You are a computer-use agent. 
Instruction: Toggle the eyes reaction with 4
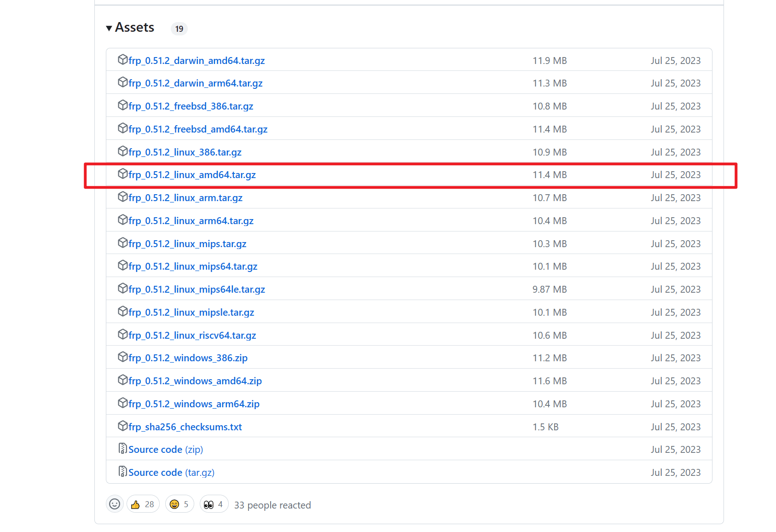pyautogui.click(x=214, y=504)
